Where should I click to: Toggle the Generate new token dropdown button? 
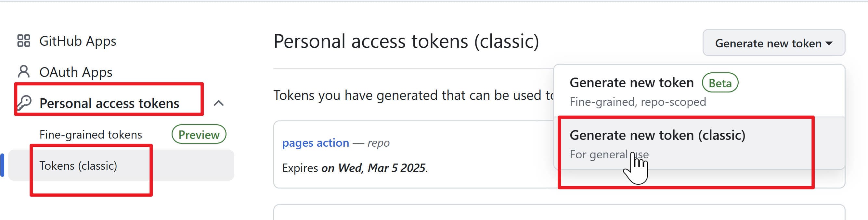[x=773, y=43]
